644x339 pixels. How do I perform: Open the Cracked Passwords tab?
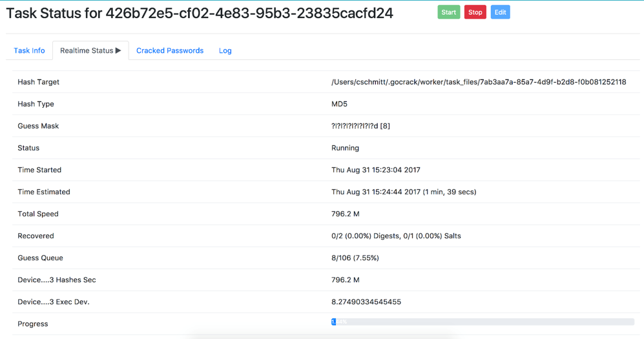170,50
